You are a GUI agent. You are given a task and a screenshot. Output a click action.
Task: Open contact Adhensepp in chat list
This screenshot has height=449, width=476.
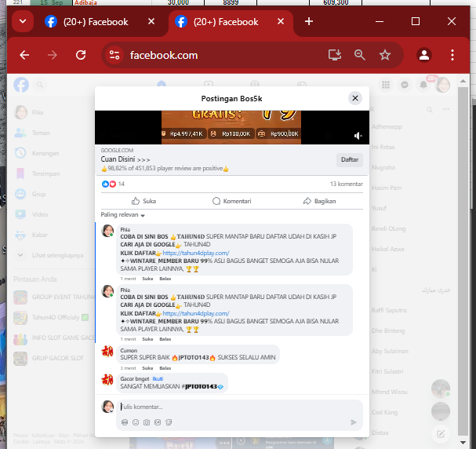[x=387, y=126]
